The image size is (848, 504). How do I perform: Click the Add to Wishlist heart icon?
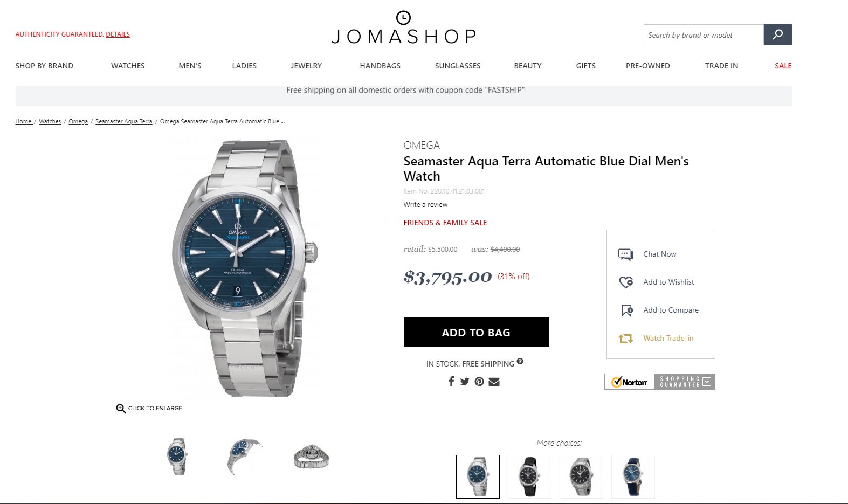[625, 282]
